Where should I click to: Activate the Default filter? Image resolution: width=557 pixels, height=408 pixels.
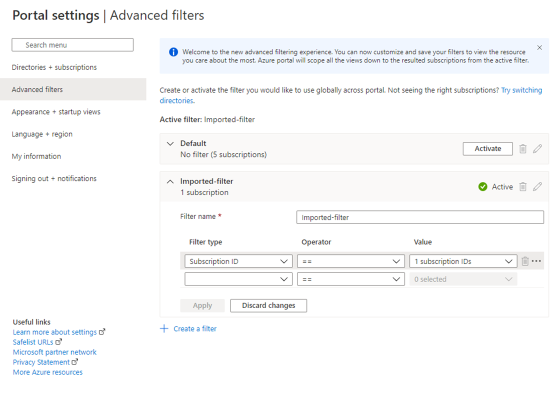point(488,149)
